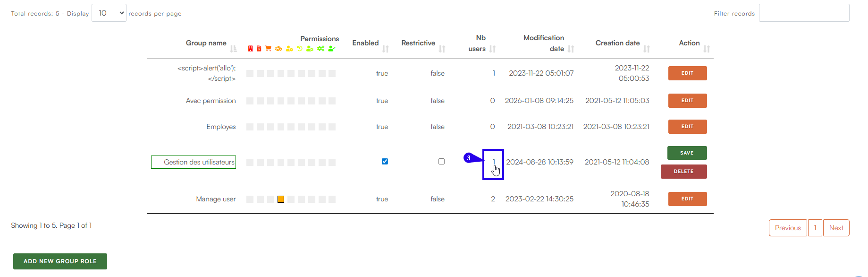The width and height of the screenshot is (868, 277).
Task: Click the Modification date column header
Action: (544, 43)
